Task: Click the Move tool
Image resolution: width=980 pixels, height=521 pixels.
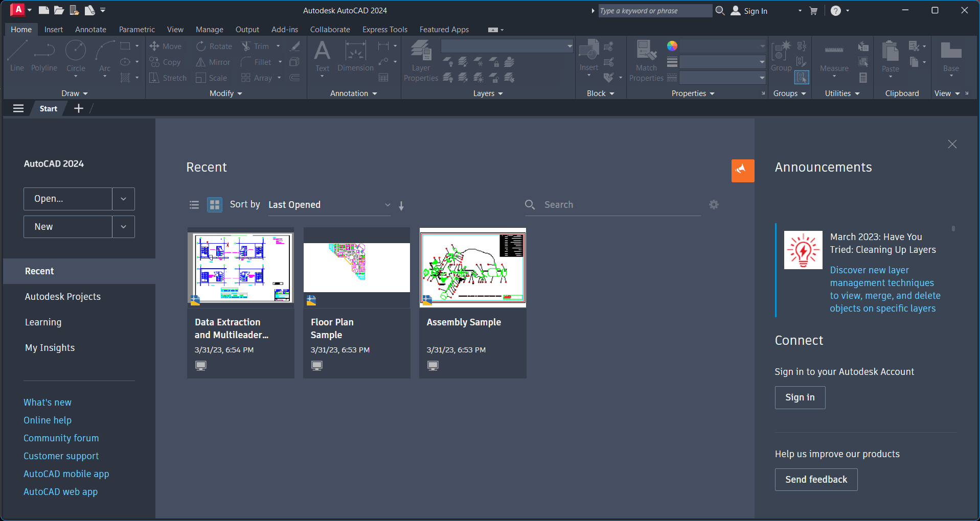Action: 166,46
